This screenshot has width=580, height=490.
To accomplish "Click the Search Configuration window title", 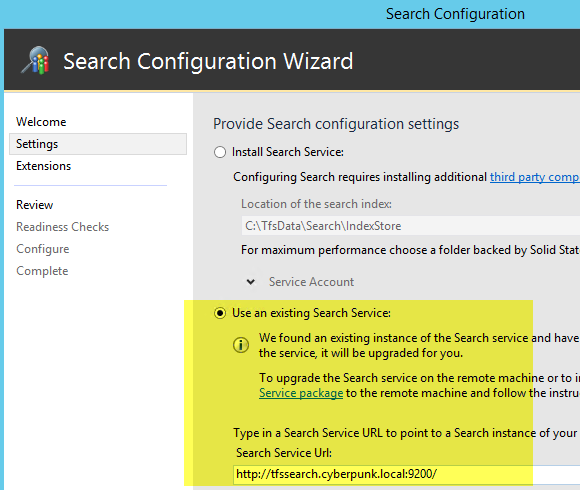I will click(x=455, y=14).
